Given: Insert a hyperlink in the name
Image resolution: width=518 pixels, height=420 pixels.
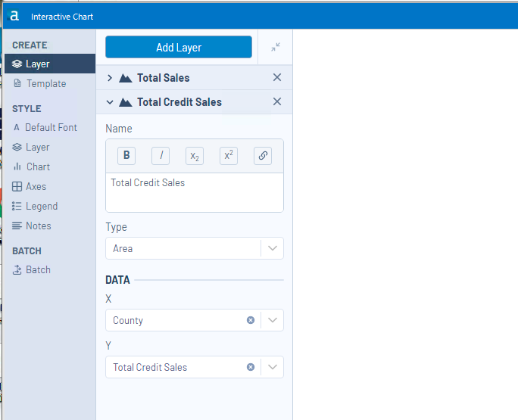Looking at the screenshot, I should click(x=263, y=156).
